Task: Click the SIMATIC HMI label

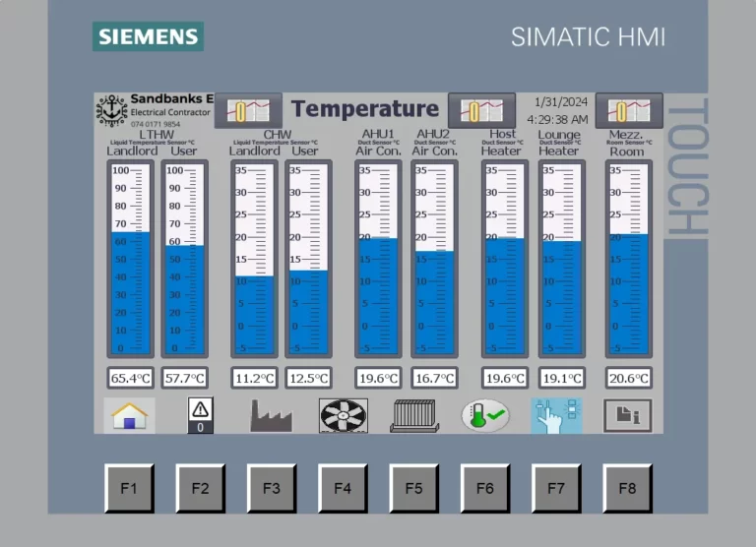Action: point(589,37)
